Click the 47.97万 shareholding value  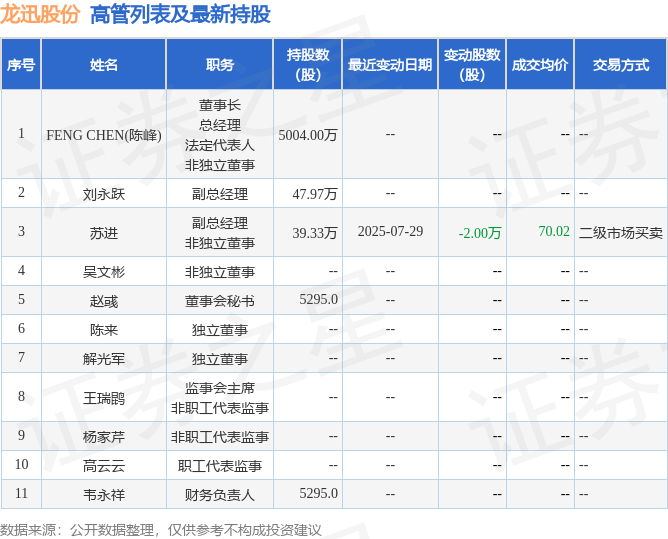314,194
